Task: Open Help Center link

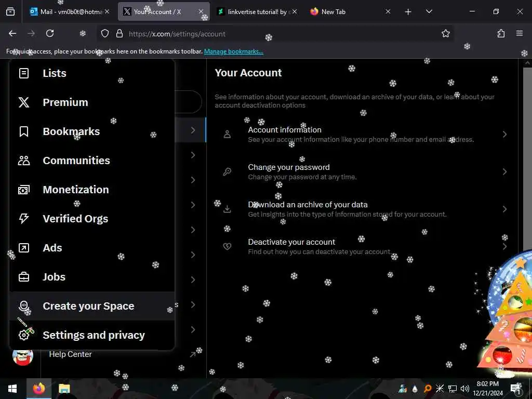Action: tap(71, 354)
